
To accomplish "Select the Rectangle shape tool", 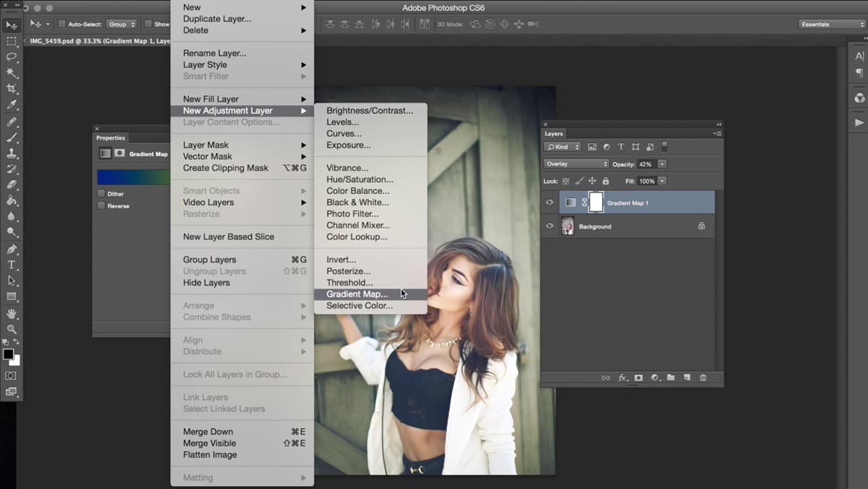I will click(x=12, y=297).
